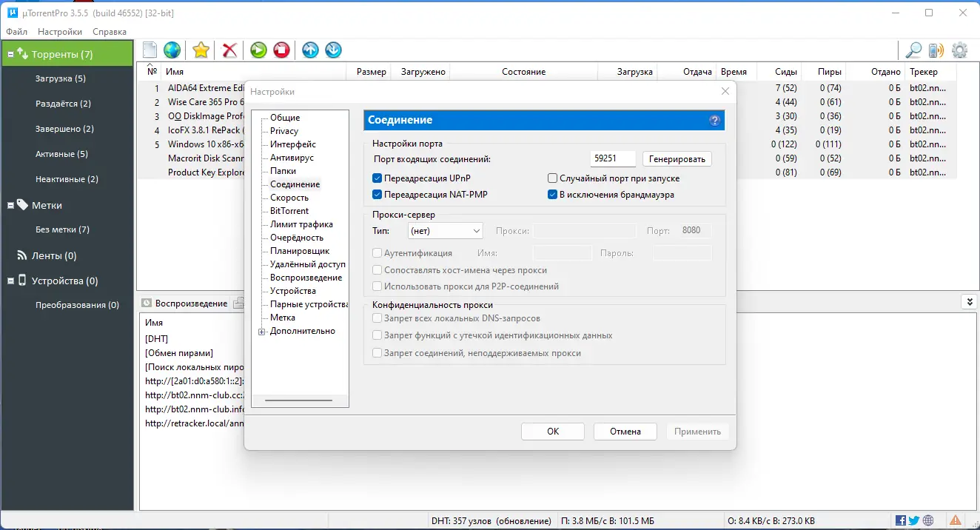Open the Настройки menu
Image resolution: width=980 pixels, height=530 pixels.
(60, 32)
